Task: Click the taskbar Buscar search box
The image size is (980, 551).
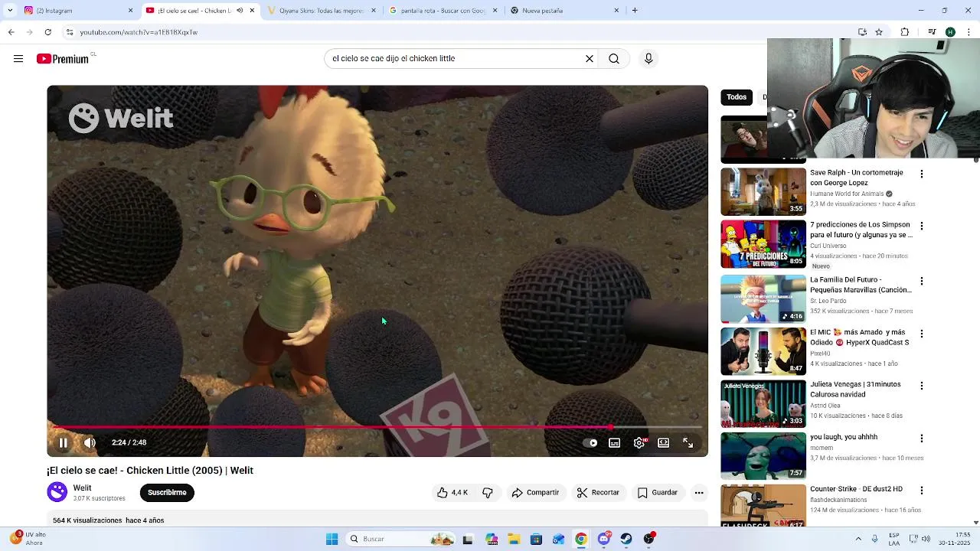Action: pyautogui.click(x=400, y=540)
